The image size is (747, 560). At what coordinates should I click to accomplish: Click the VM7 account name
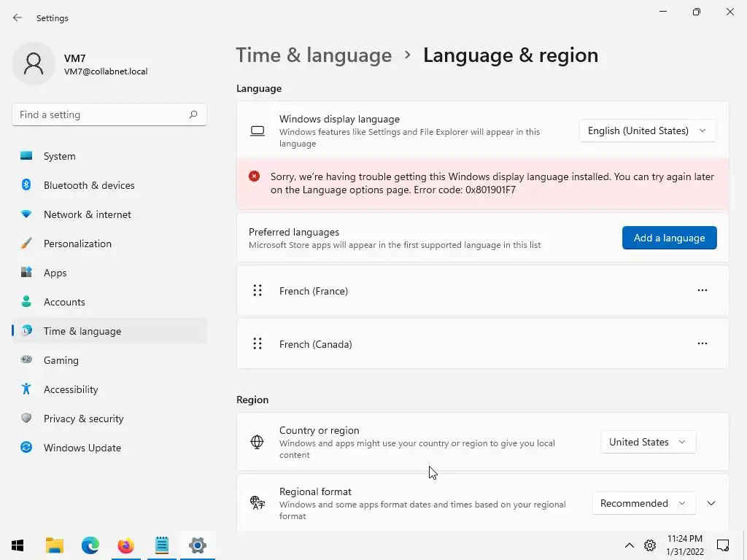[x=75, y=58]
